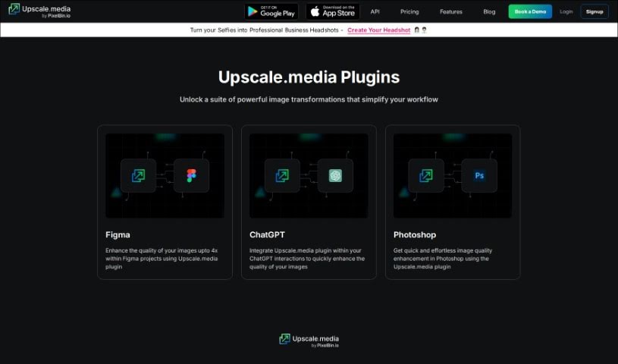Click the Book a Demo button

(x=530, y=12)
